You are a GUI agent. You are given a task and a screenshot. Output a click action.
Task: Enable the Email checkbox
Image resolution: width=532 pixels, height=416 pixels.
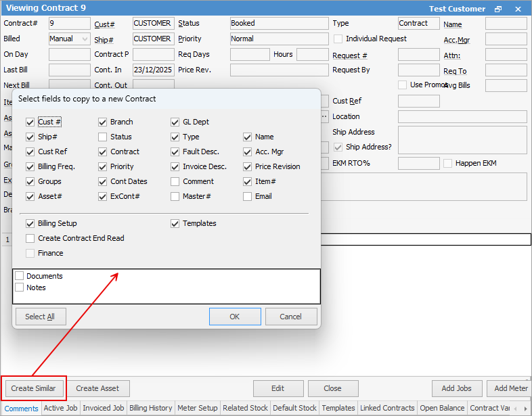click(247, 196)
